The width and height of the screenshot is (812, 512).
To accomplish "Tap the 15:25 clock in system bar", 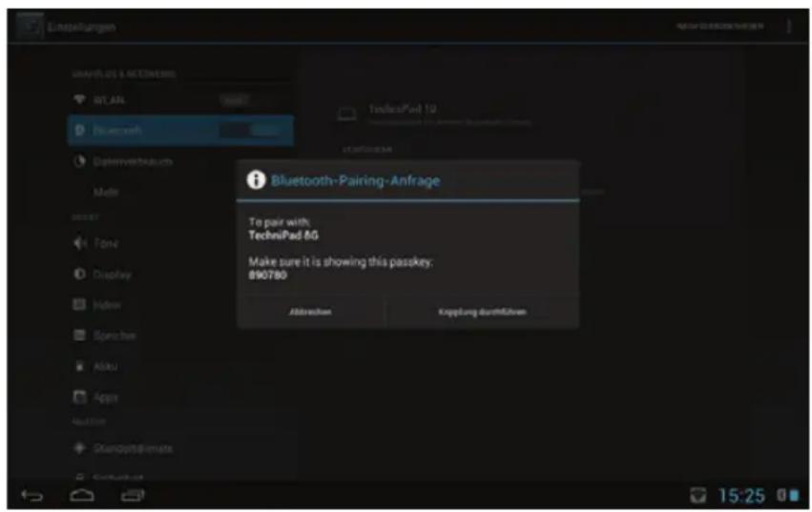I will click(741, 496).
